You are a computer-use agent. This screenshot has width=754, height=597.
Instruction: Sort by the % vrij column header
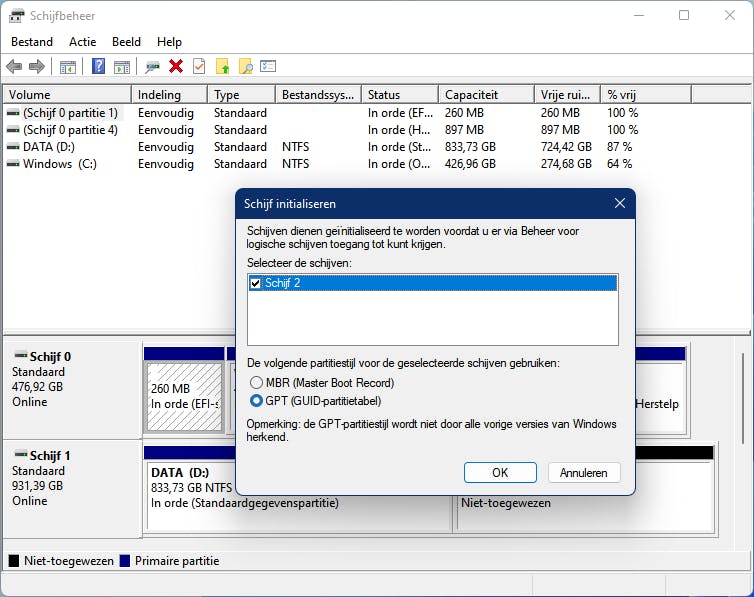click(646, 95)
